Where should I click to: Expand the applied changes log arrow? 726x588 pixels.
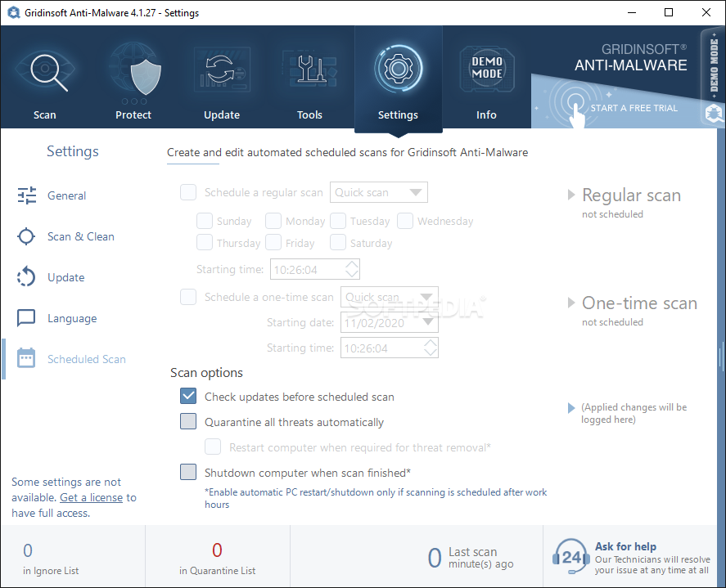[570, 408]
